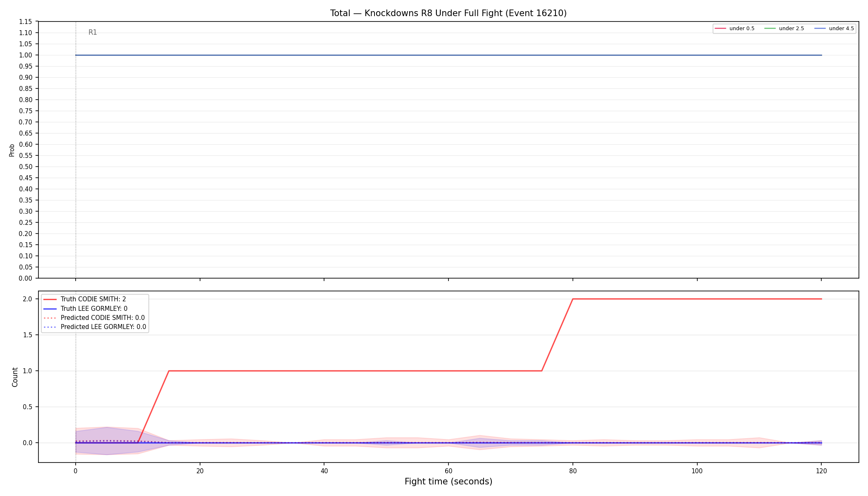Click the 2.0 tick on Count axis
868x496 pixels.
(x=28, y=299)
